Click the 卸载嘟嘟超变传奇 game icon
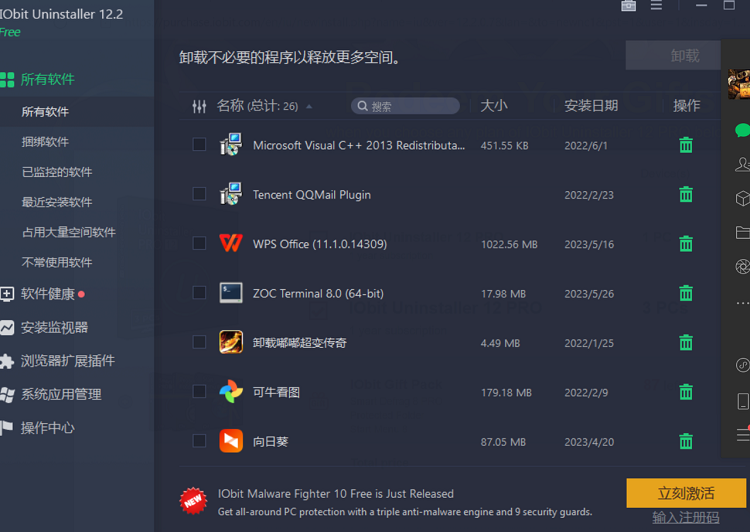This screenshot has width=750, height=532. point(231,343)
